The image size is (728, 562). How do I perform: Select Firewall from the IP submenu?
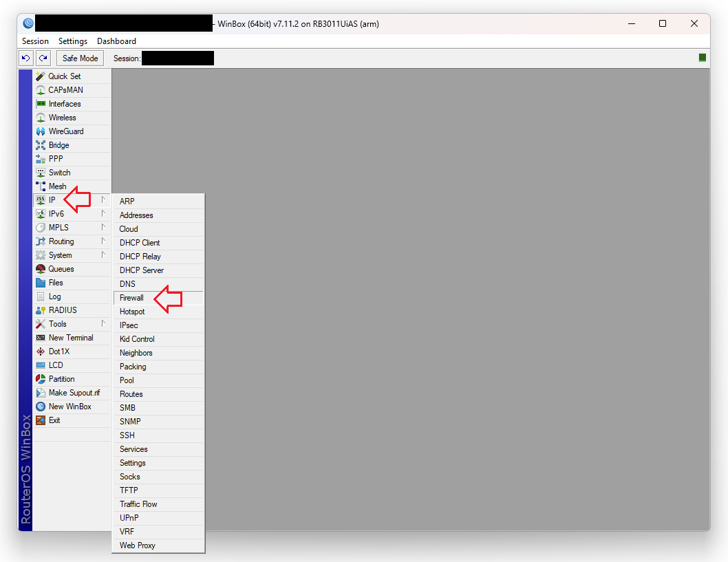(131, 298)
